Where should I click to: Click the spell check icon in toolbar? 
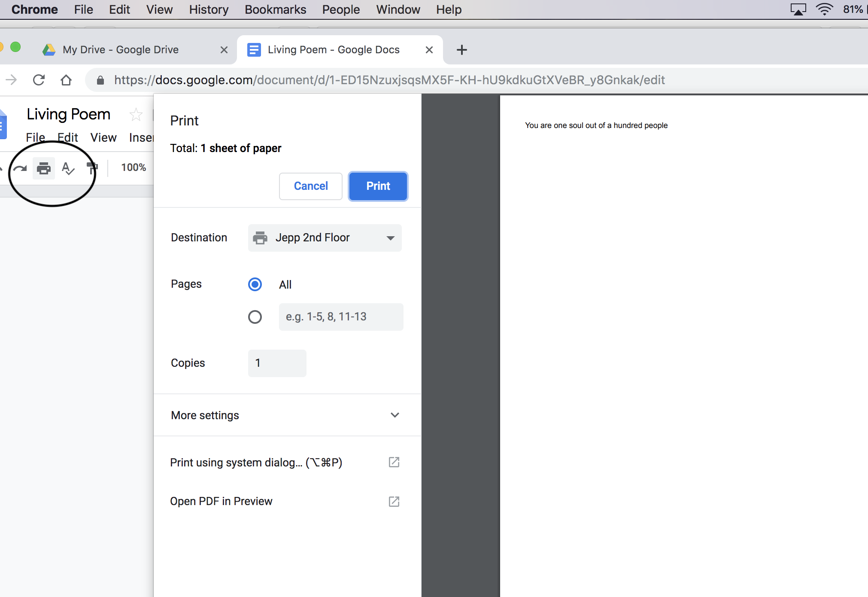click(x=68, y=168)
